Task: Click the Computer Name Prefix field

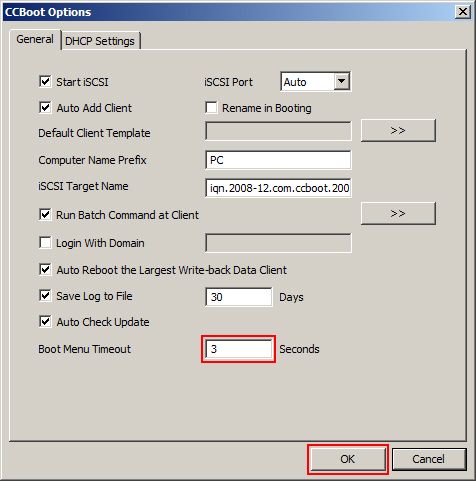Action: 278,160
